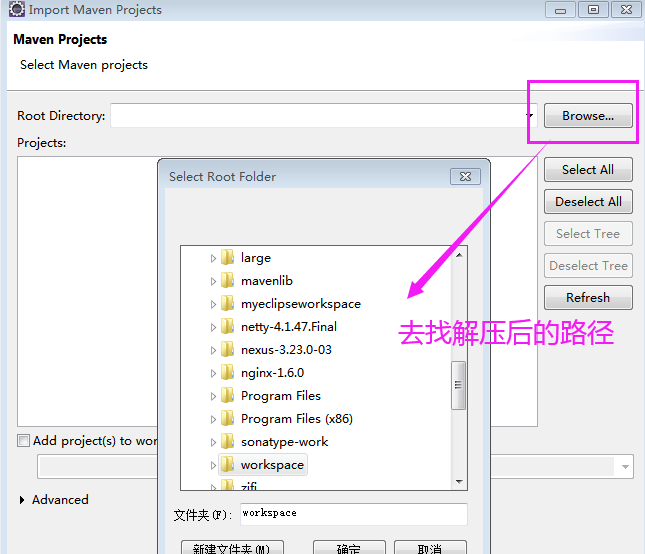The width and height of the screenshot is (645, 554).
Task: Click the netty-4.1.47.Final folder name
Action: pyautogui.click(x=289, y=327)
